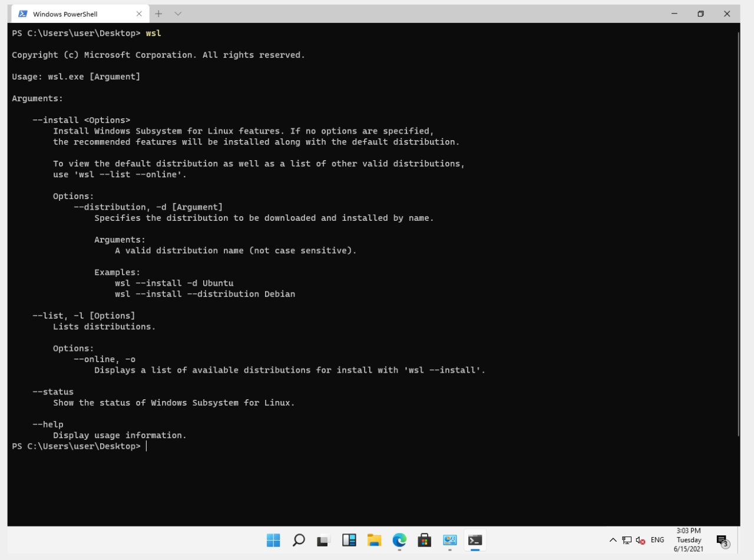Click the '--install <Options>' line
Image resolution: width=754 pixels, height=560 pixels.
[x=81, y=120]
